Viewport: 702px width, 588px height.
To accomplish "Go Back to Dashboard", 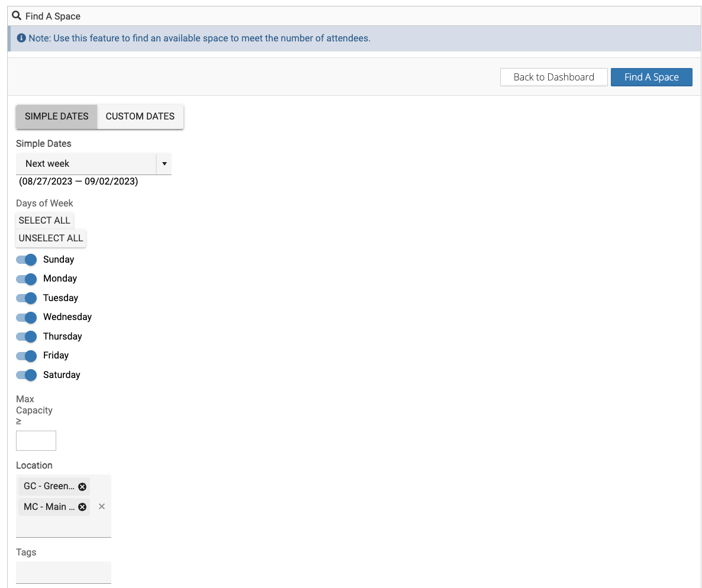I will [553, 77].
